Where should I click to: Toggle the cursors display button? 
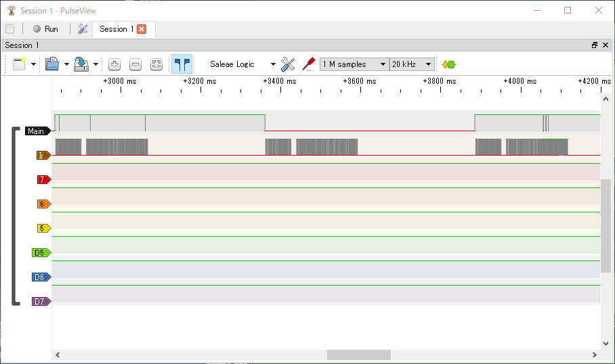182,64
